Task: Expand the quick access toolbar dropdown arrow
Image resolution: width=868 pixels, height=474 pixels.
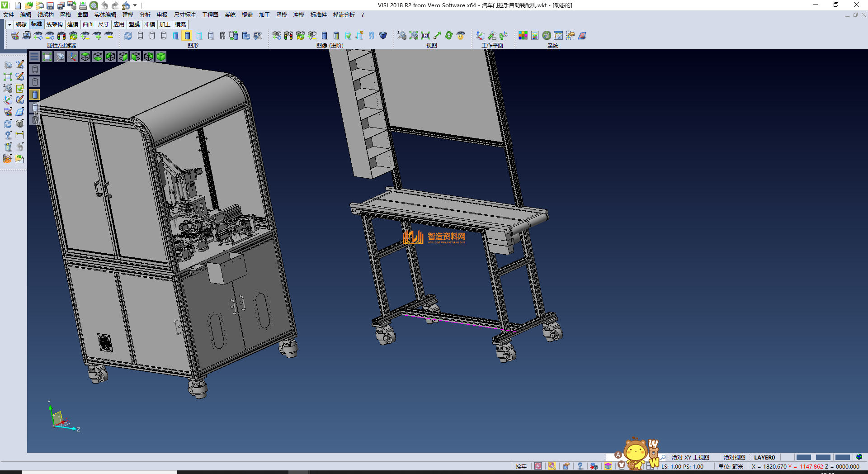Action: click(135, 5)
